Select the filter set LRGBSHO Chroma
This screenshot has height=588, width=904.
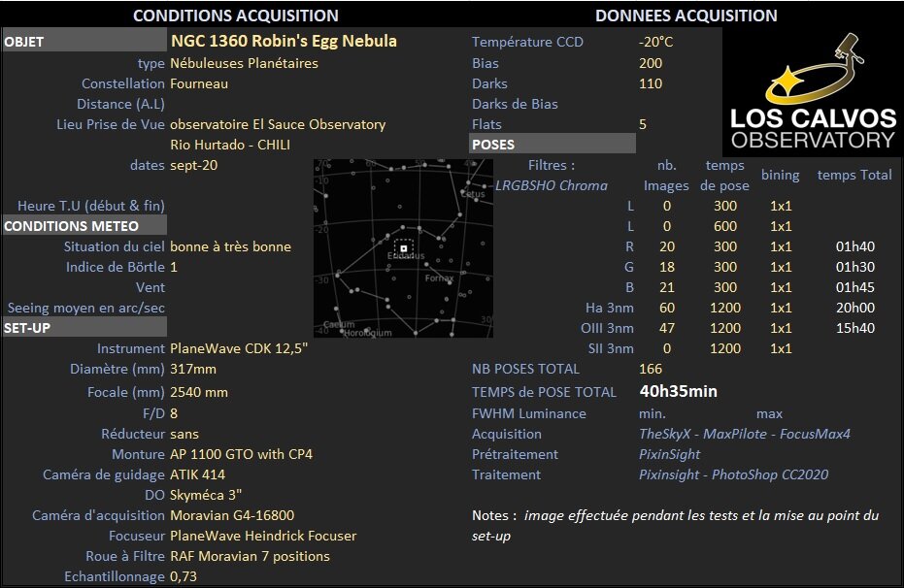[552, 185]
